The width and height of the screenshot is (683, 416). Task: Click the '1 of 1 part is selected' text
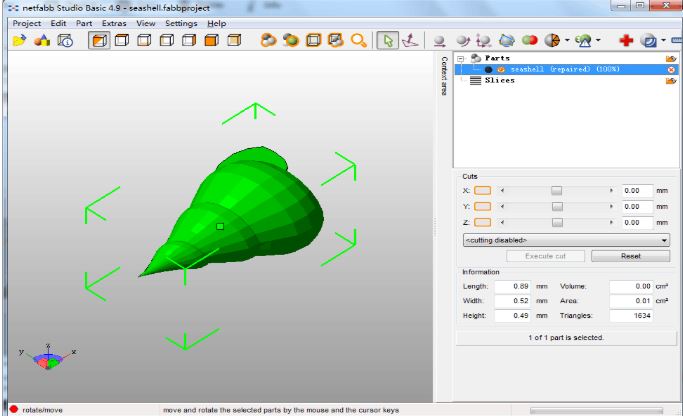coord(566,338)
